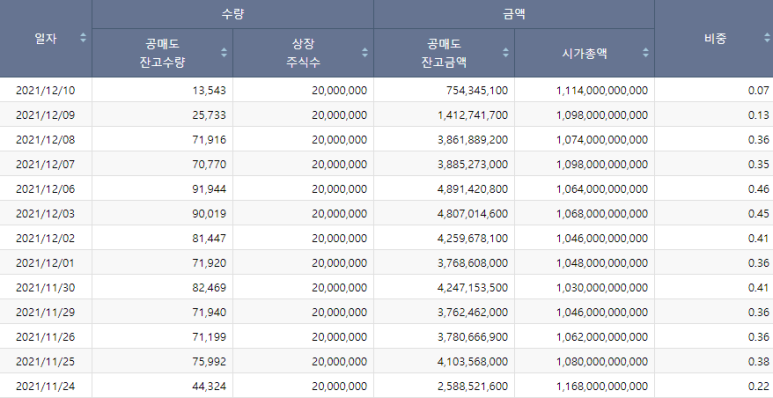Image resolution: width=773 pixels, height=398 pixels.
Task: Click short balance quantity 44,324
Action: click(x=209, y=386)
